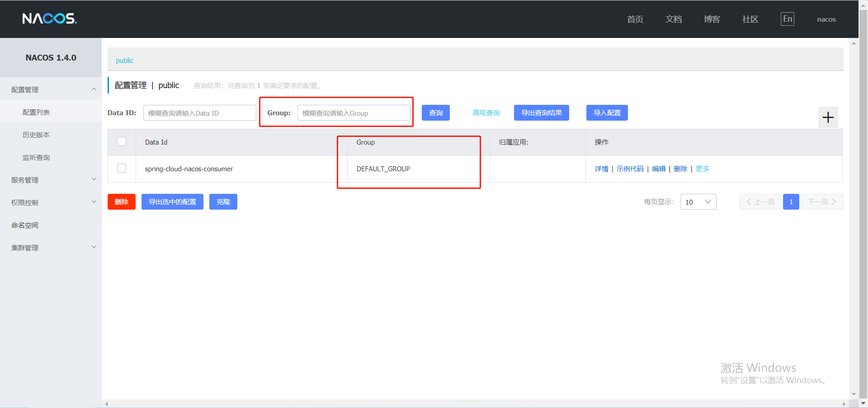Click the horizontal scrollbar right arrow
868x408 pixels.
click(844, 404)
